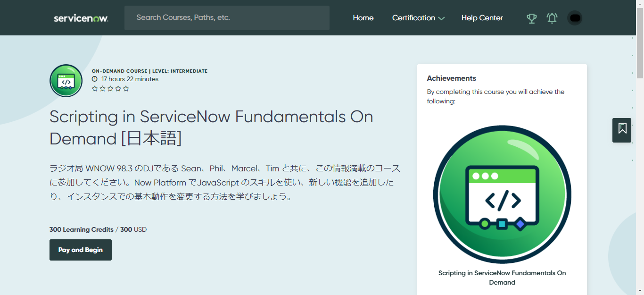Give a five-star rating
This screenshot has height=295, width=644.
coord(125,88)
